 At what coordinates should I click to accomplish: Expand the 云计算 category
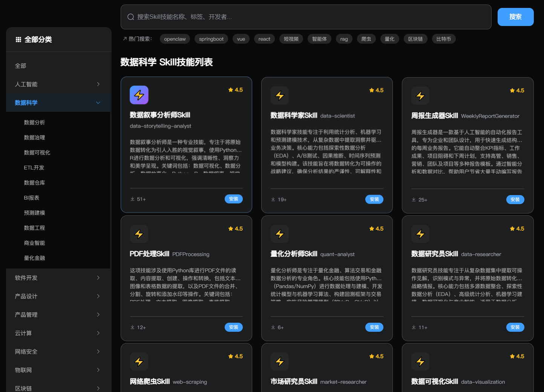click(x=98, y=333)
